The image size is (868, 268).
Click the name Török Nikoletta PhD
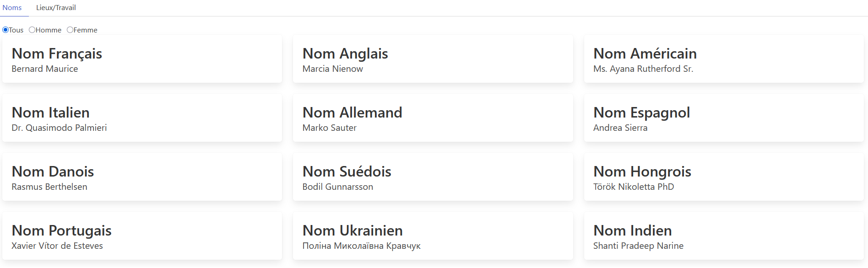tap(634, 187)
